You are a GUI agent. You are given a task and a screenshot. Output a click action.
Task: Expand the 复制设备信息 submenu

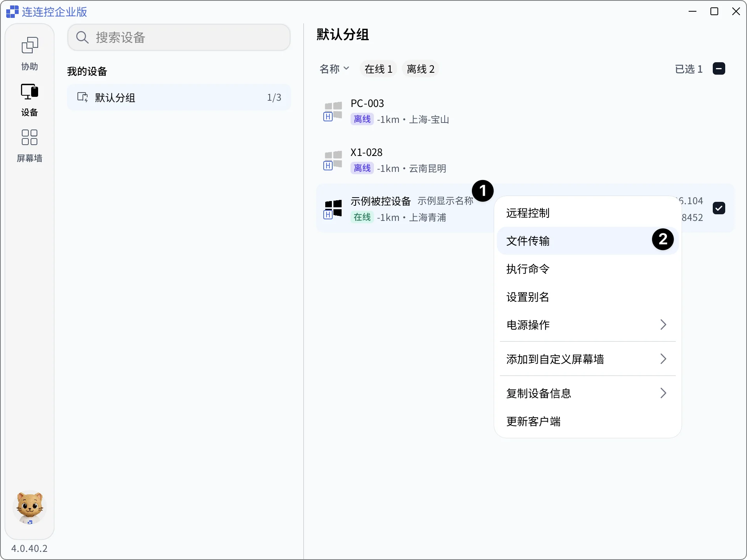pyautogui.click(x=587, y=393)
